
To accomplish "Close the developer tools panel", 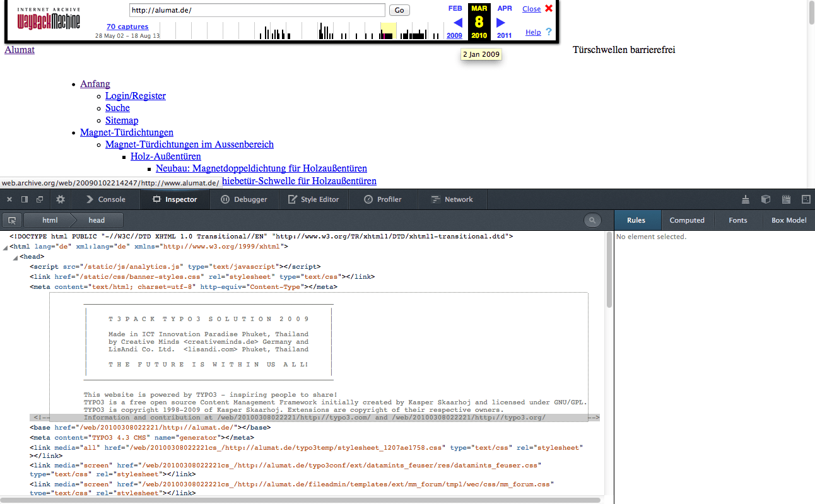I will (x=9, y=199).
